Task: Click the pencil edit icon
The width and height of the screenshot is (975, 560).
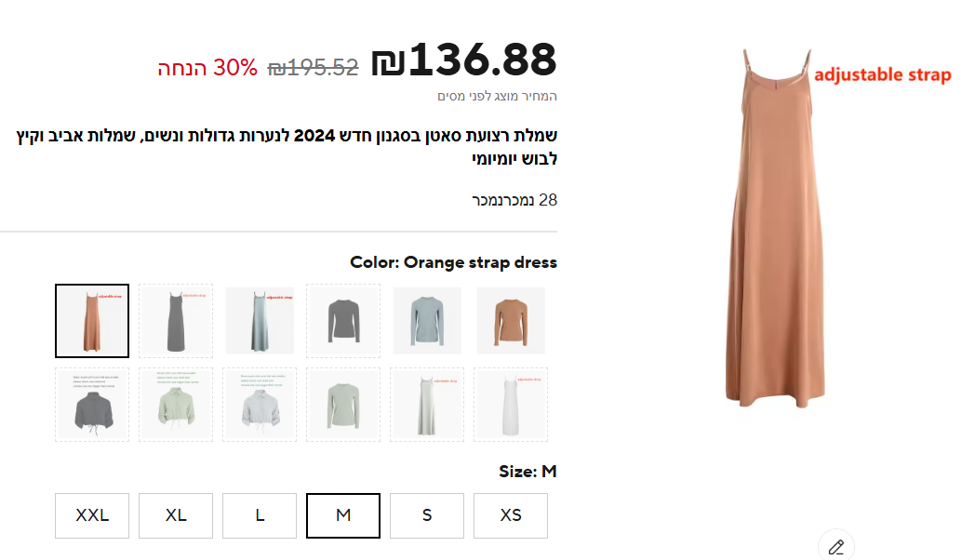Action: coord(835,547)
